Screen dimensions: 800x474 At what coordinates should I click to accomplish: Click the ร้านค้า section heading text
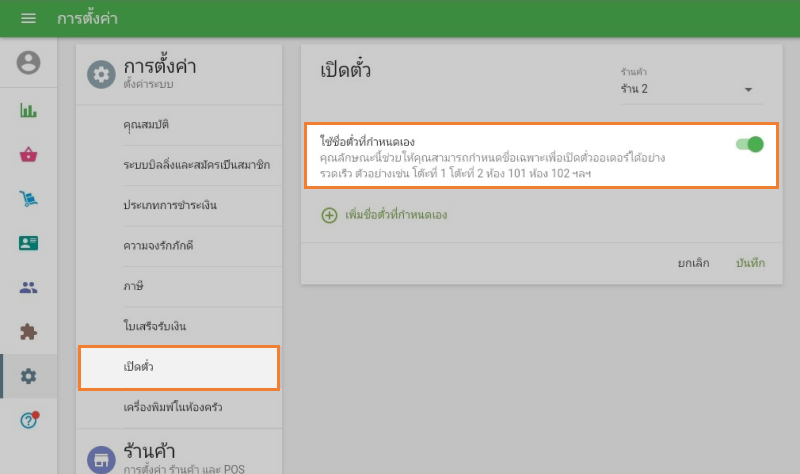[149, 451]
